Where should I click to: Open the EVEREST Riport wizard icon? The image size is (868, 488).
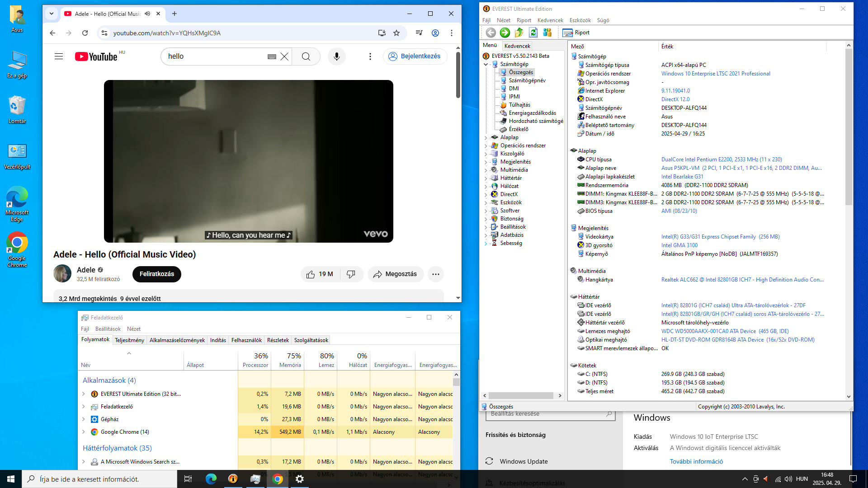pos(567,33)
